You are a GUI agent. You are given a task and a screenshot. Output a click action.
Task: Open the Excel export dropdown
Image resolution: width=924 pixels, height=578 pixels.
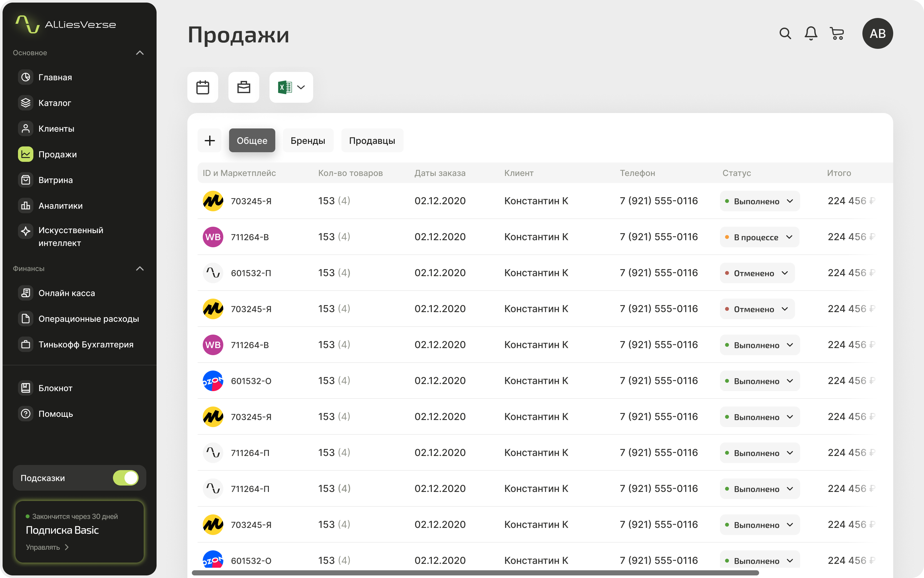pyautogui.click(x=291, y=87)
